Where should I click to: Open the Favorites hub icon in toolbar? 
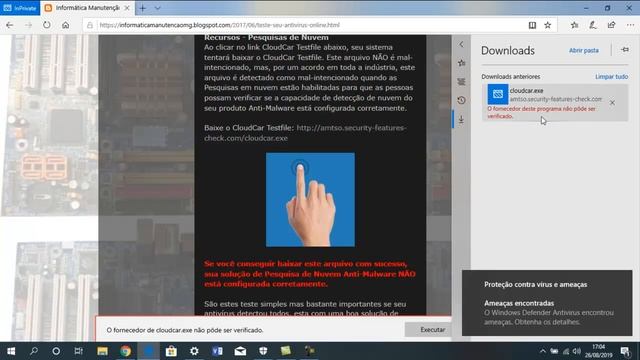click(574, 25)
